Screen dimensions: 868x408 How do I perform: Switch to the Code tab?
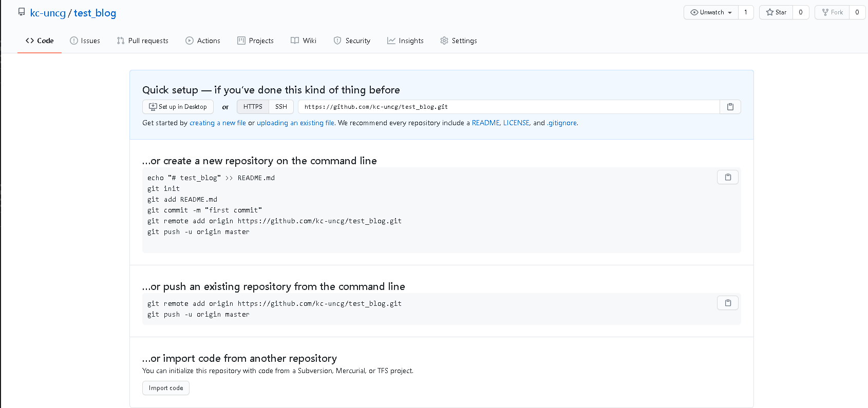pyautogui.click(x=40, y=41)
